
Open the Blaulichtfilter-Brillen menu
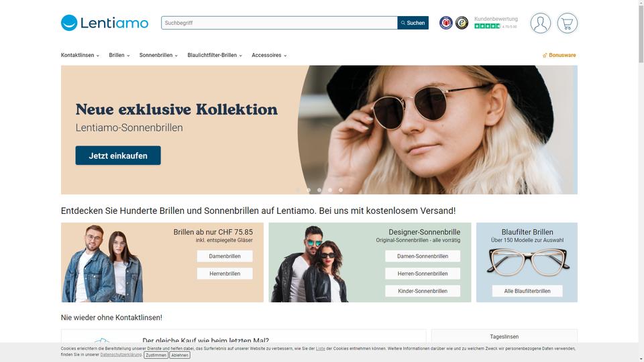[x=215, y=55]
